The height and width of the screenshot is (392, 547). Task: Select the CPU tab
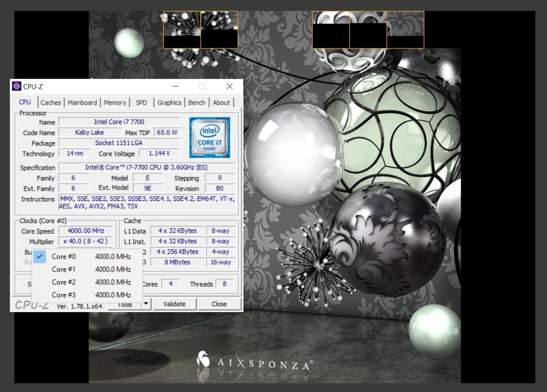click(25, 102)
